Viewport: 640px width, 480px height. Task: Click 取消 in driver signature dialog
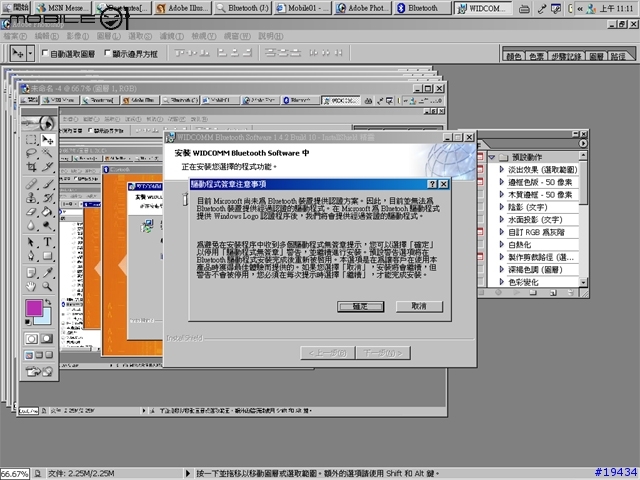point(419,306)
